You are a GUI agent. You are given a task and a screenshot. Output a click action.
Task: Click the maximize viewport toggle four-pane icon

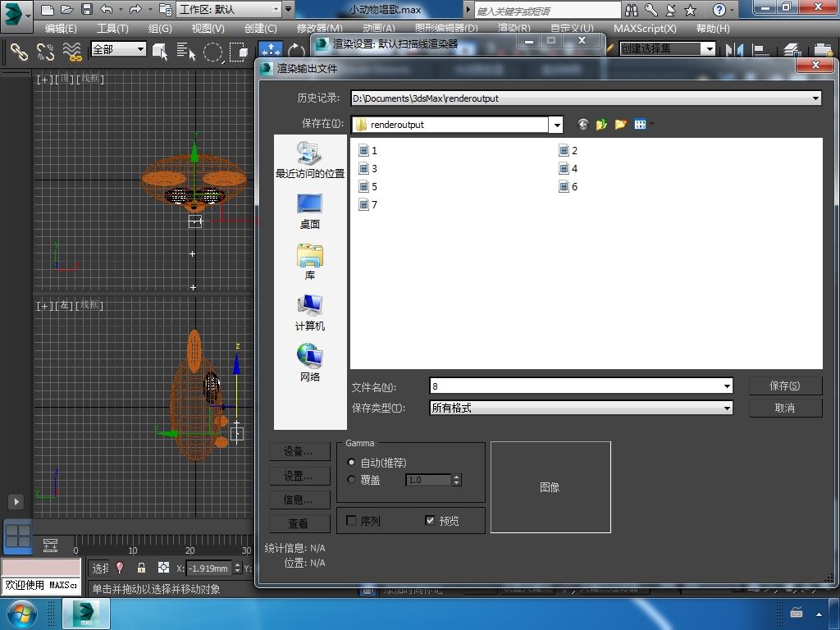18,536
